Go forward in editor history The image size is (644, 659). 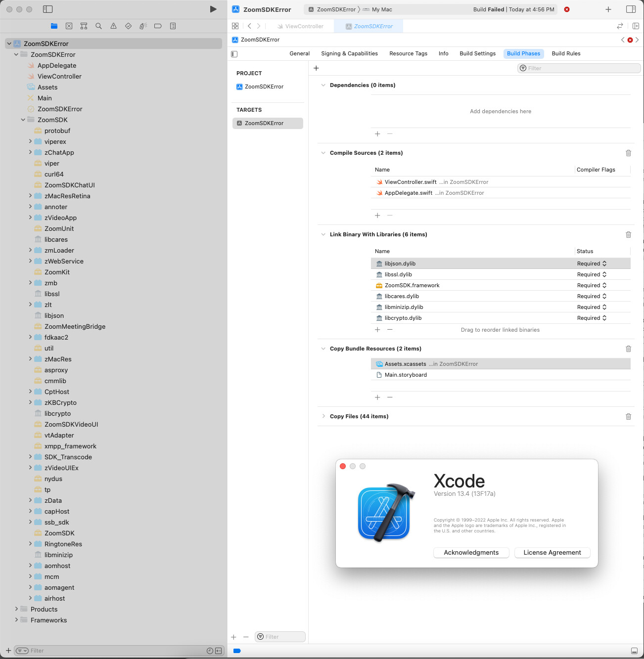tap(258, 26)
